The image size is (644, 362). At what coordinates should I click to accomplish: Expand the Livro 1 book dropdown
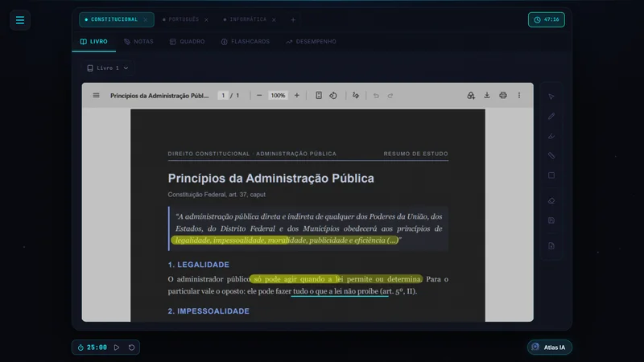(108, 68)
